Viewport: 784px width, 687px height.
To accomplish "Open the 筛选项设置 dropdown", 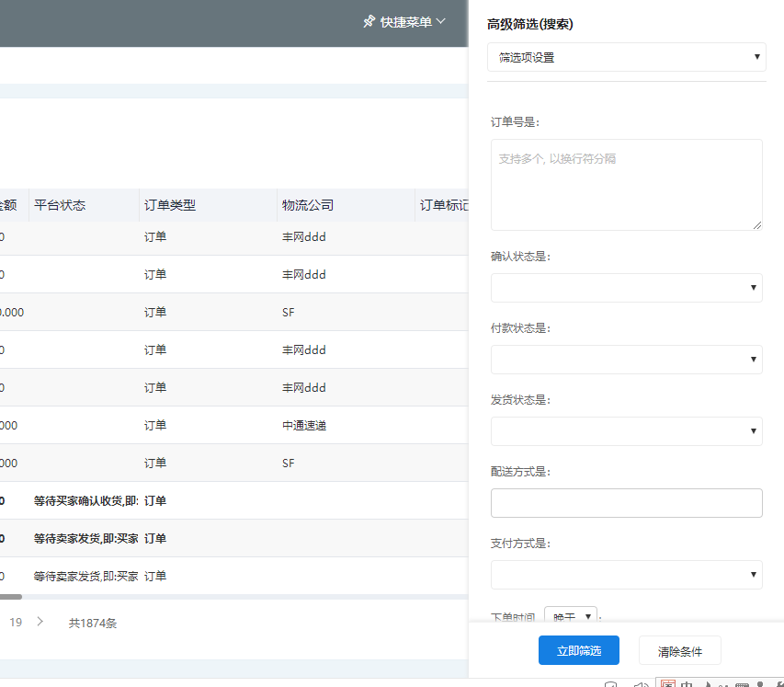I will pos(626,57).
